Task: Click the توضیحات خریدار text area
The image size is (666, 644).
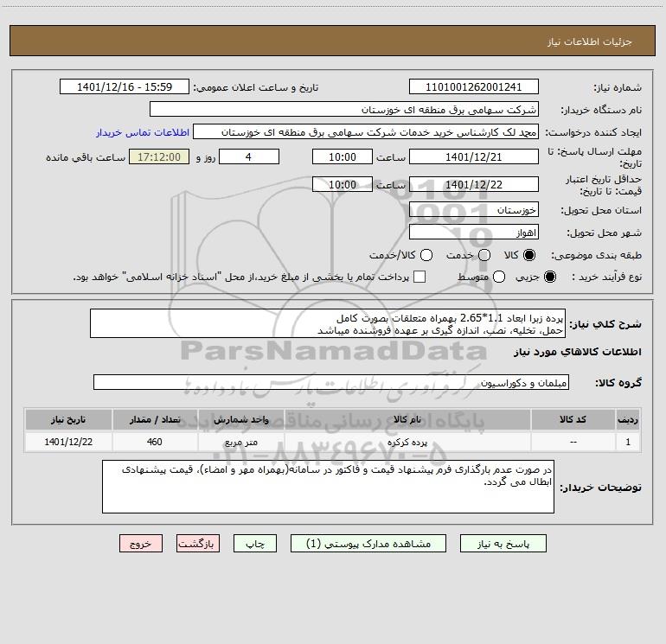Action: click(x=328, y=487)
